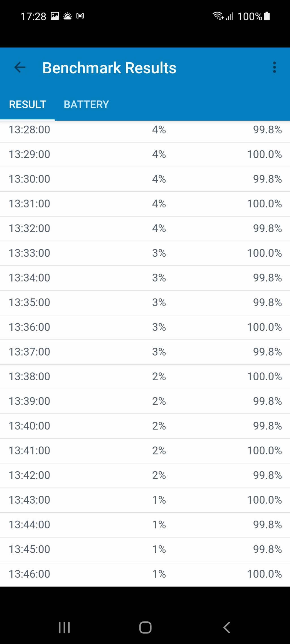
Task: Tap the battery status icon
Action: (267, 16)
